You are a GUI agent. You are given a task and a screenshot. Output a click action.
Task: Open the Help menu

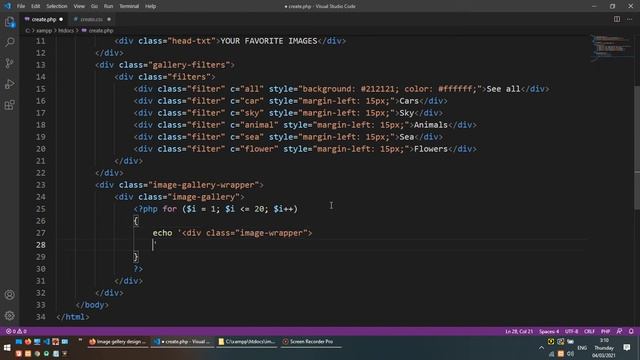151,6
